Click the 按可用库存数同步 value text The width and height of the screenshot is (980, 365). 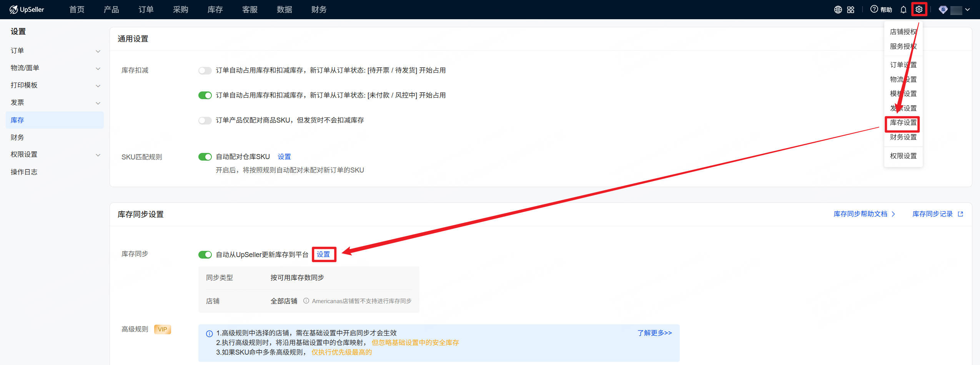[297, 278]
